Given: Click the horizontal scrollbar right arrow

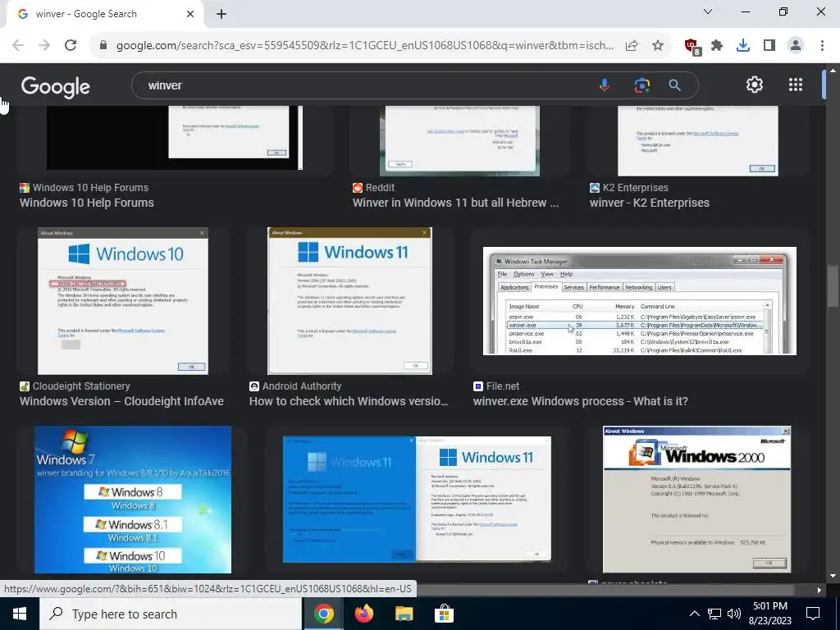Looking at the screenshot, I should tap(819, 590).
